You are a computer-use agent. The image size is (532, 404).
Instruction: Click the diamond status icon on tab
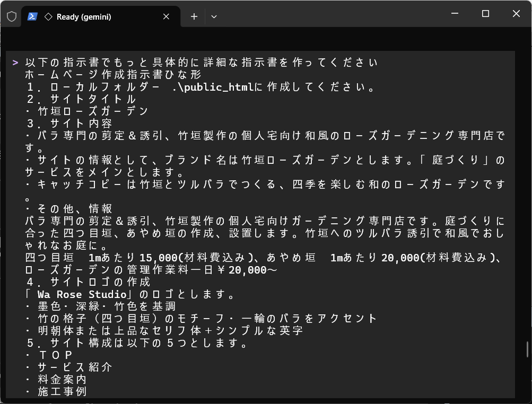tap(48, 16)
